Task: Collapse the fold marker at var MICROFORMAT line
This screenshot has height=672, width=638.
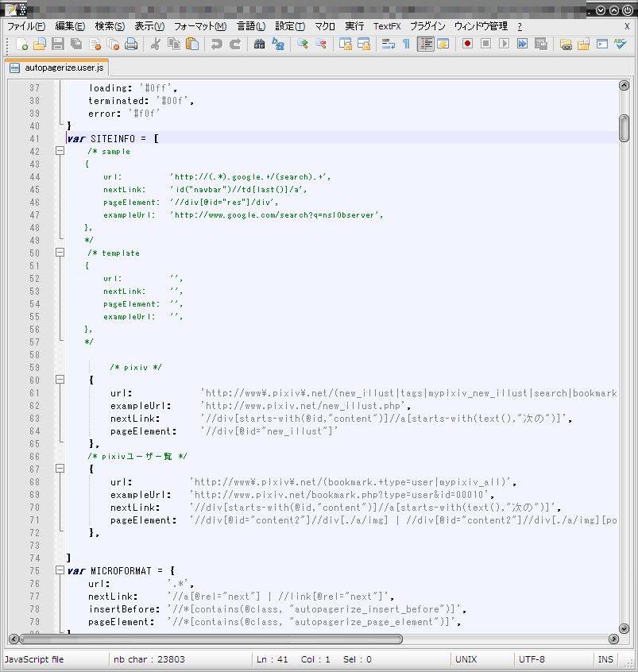Action: 60,571
